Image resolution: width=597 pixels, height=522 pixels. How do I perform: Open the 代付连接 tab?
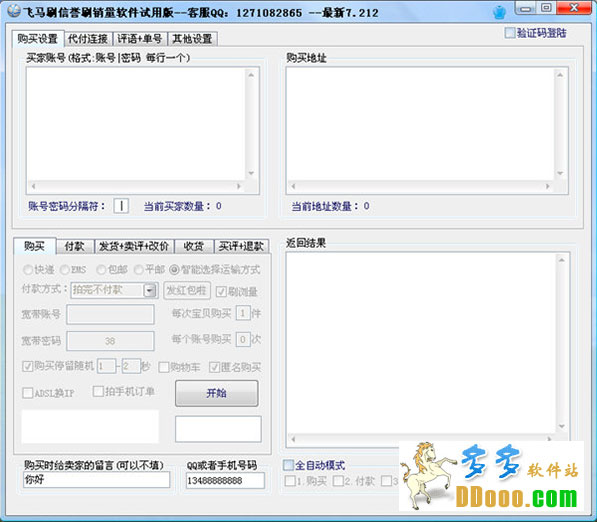(x=88, y=39)
